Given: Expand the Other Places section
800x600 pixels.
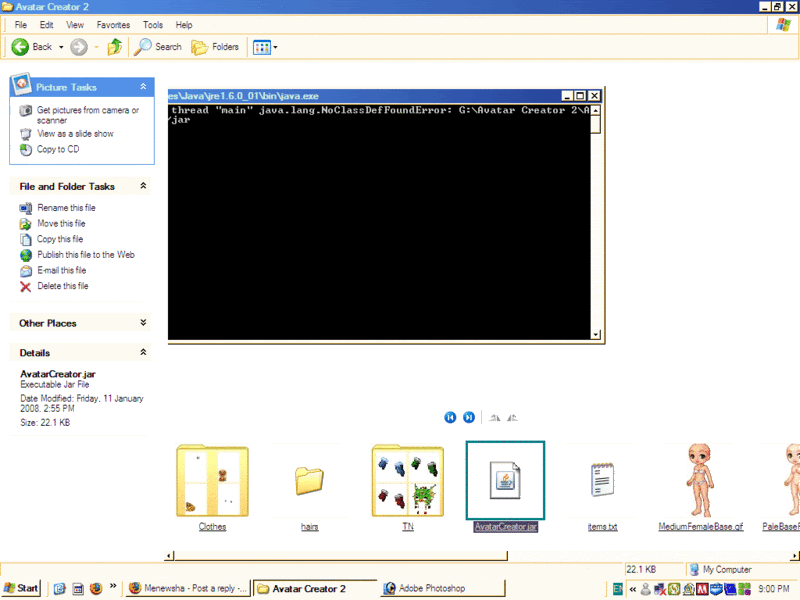Looking at the screenshot, I should click(143, 322).
